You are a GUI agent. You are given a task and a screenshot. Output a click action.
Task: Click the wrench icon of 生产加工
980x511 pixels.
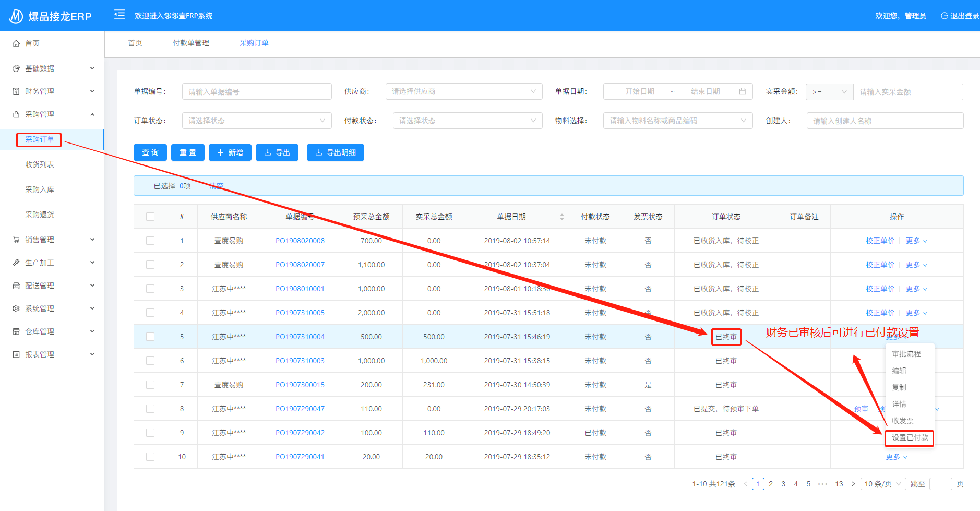coord(16,263)
